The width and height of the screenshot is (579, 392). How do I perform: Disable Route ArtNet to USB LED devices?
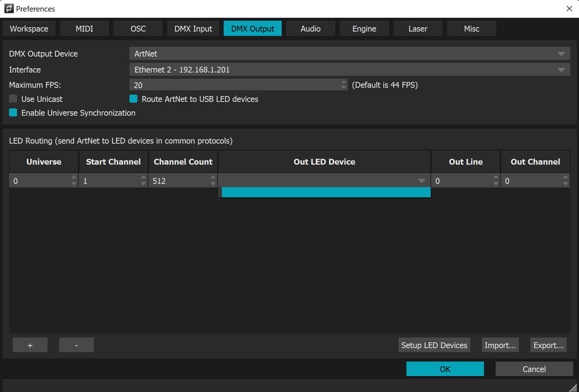133,99
